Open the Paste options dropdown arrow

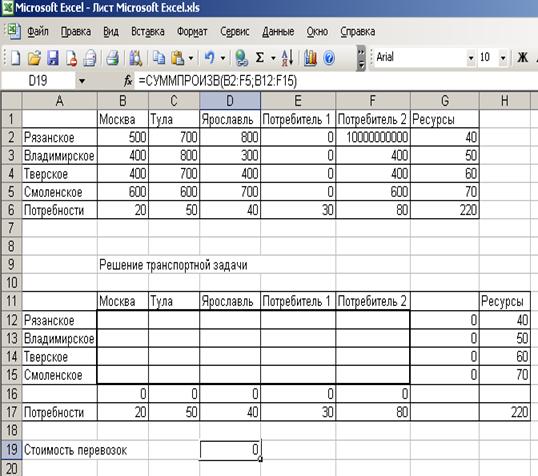191,58
